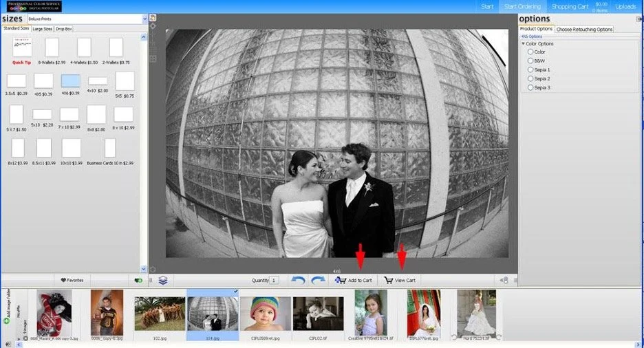This screenshot has width=644, height=348.
Task: Open Choose Retouching Options tab
Action: click(584, 29)
